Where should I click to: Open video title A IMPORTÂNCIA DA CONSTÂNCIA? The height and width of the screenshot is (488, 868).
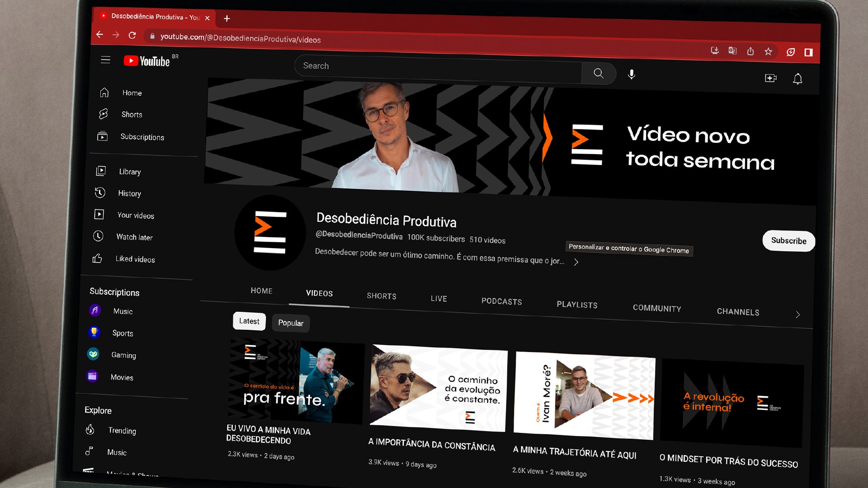tap(431, 445)
